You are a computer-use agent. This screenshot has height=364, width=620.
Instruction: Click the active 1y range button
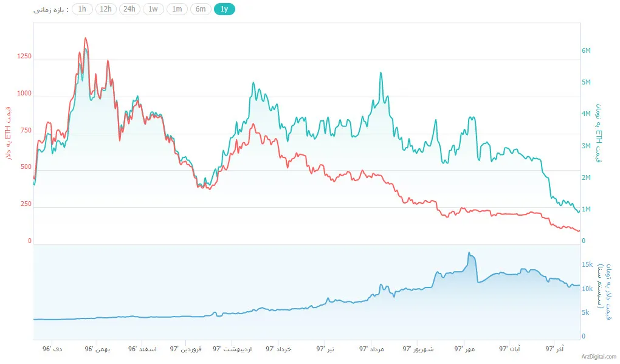click(224, 9)
